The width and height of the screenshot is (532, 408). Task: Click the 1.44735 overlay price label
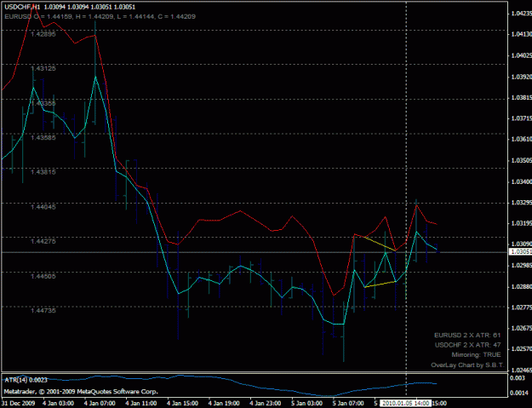coord(43,310)
